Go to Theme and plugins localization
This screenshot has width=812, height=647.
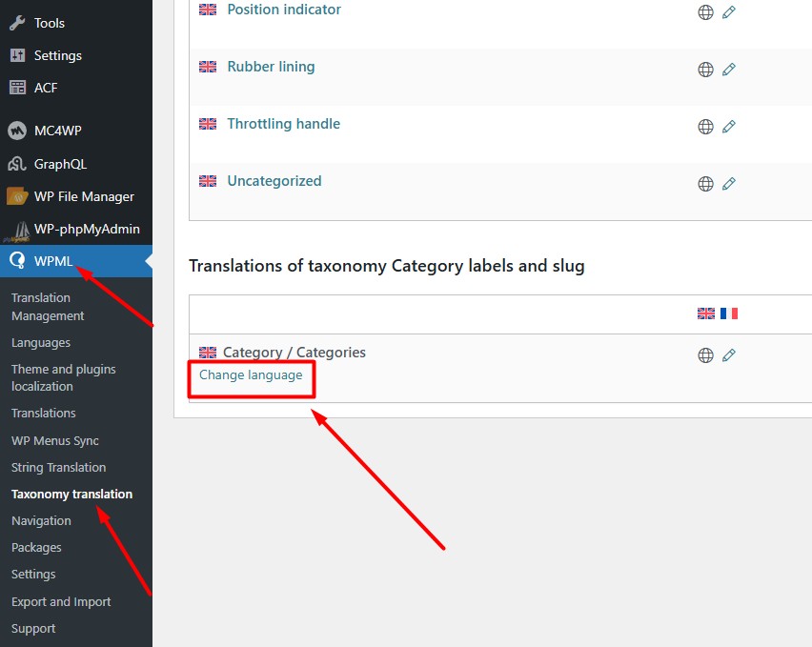click(x=64, y=378)
